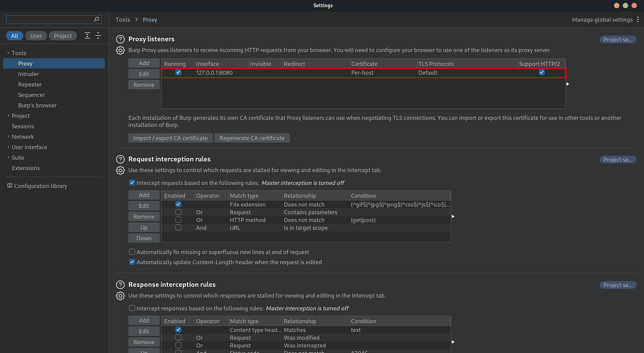Screen dimensions: 644x353
Task: Click Import / export CA certificate button
Action: click(x=171, y=138)
